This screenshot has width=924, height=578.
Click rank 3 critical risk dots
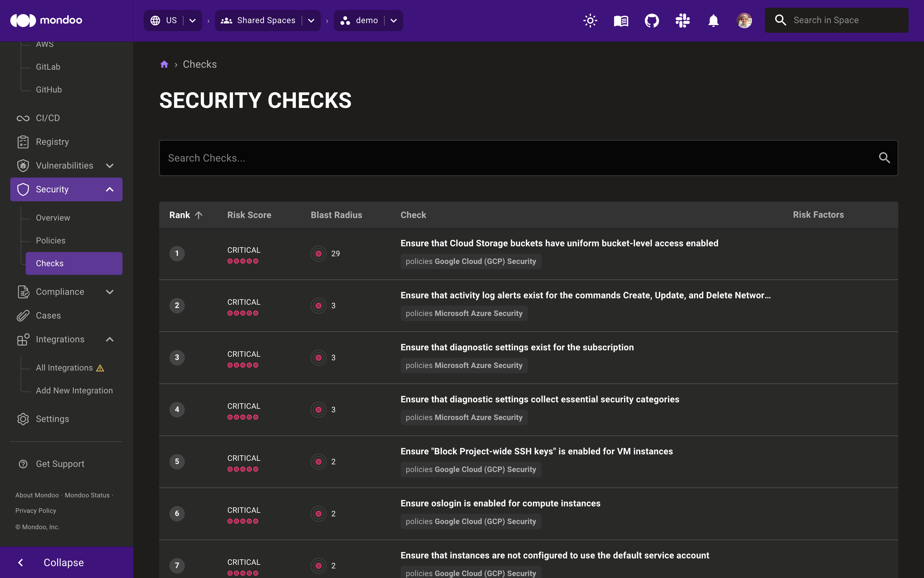coord(243,365)
